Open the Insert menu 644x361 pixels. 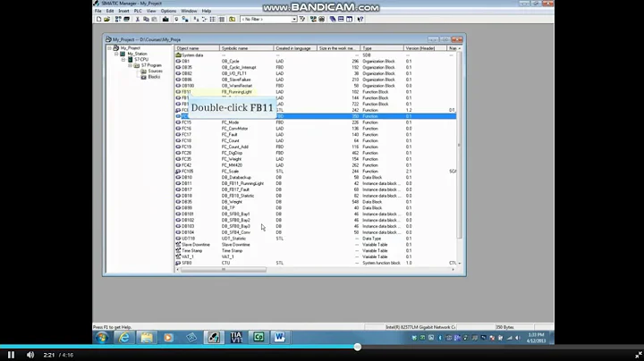pyautogui.click(x=123, y=11)
